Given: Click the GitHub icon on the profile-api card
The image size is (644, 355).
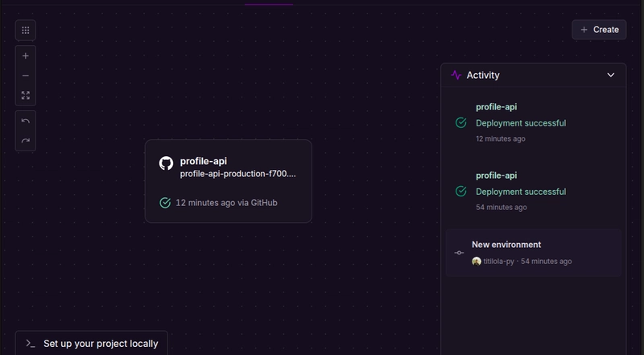Looking at the screenshot, I should (x=166, y=163).
